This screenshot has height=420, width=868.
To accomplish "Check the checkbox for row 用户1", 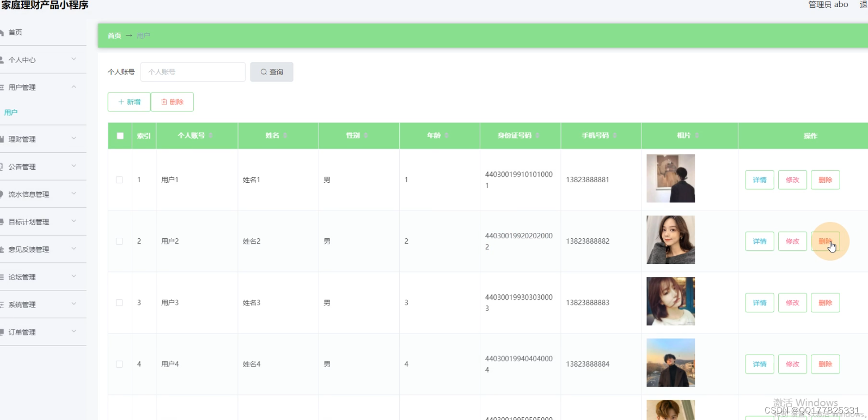I will (119, 180).
